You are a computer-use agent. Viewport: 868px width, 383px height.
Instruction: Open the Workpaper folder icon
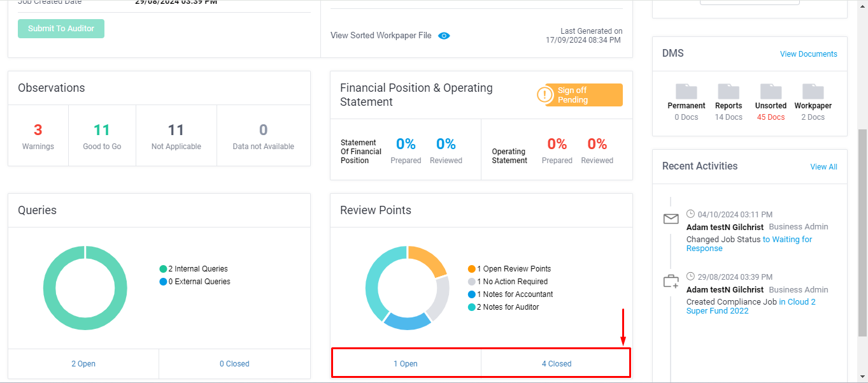point(813,92)
